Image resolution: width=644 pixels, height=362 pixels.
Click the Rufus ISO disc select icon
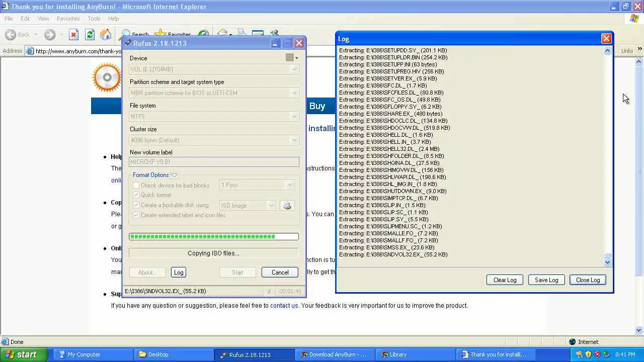pyautogui.click(x=287, y=205)
